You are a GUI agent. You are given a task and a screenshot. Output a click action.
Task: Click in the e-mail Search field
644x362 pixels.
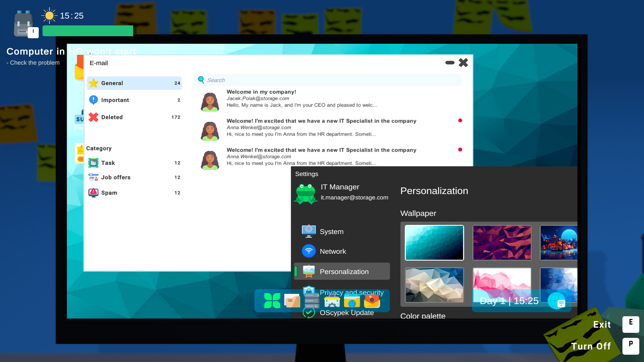[x=327, y=80]
